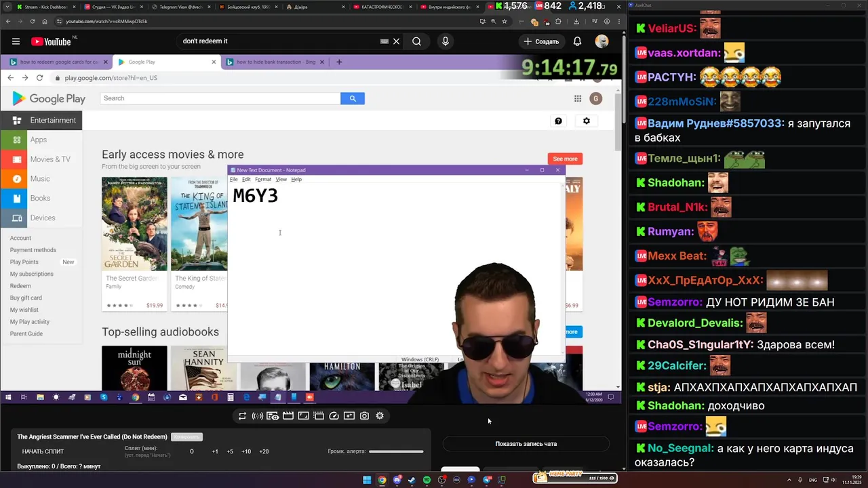Activate YouTube voice search microphone
The height and width of the screenshot is (488, 868).
(445, 41)
